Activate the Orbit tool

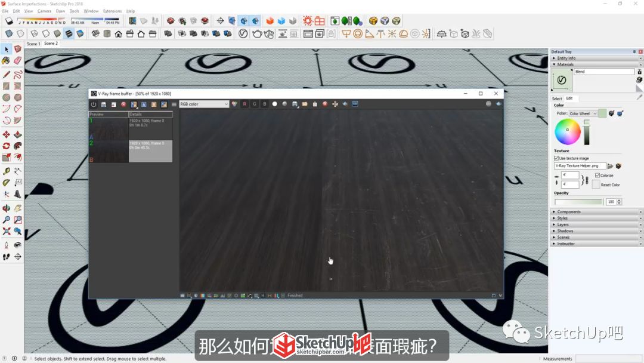(x=6, y=208)
